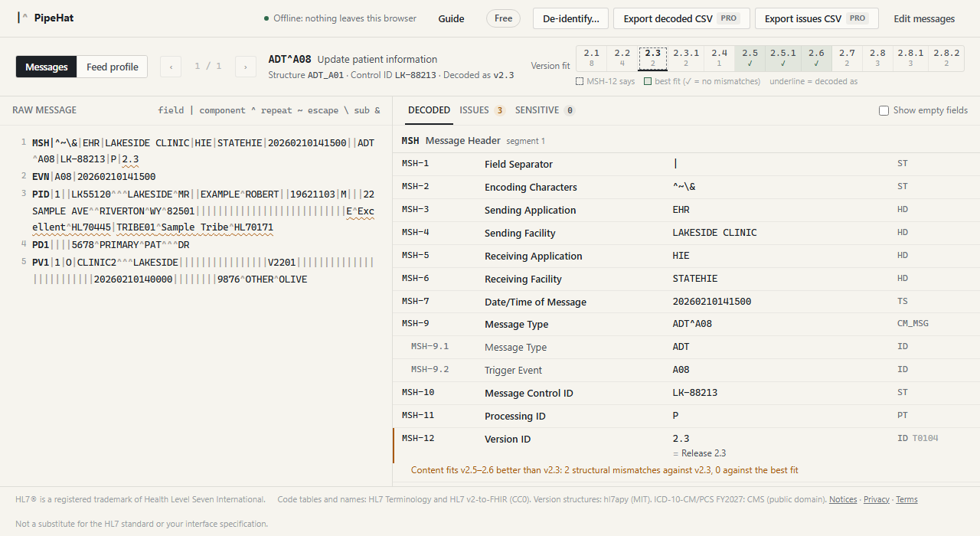Select the MSH-9.2 Trigger Event row
Image resolution: width=980 pixels, height=536 pixels.
[x=686, y=370]
